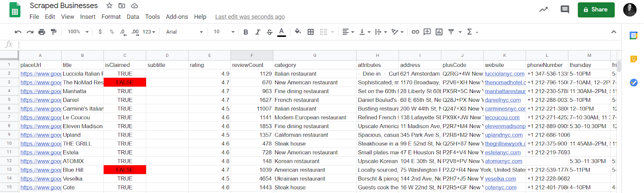The image size is (644, 193).
Task: Open more number formats dropdown
Action: (149, 32)
